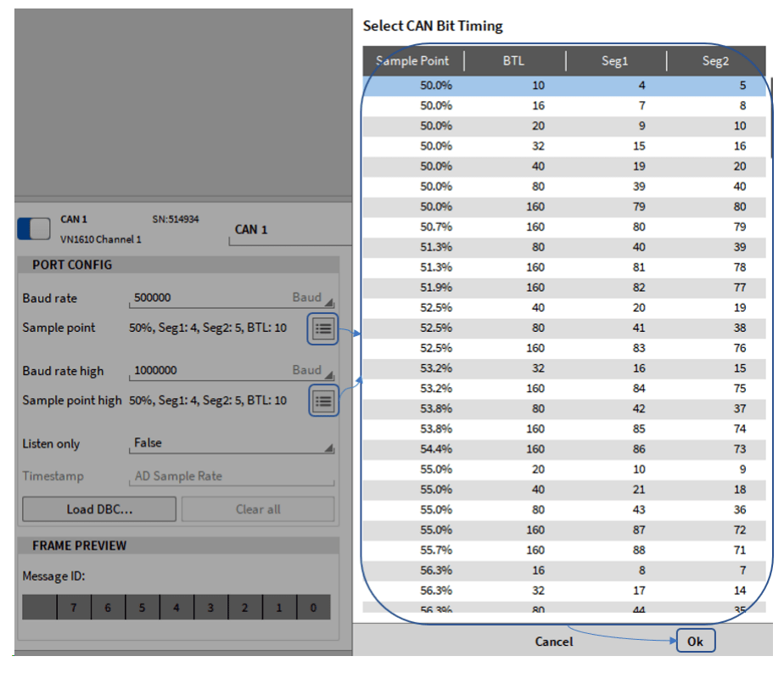Click the Clear all button
The width and height of the screenshot is (784, 673).
pos(258,509)
